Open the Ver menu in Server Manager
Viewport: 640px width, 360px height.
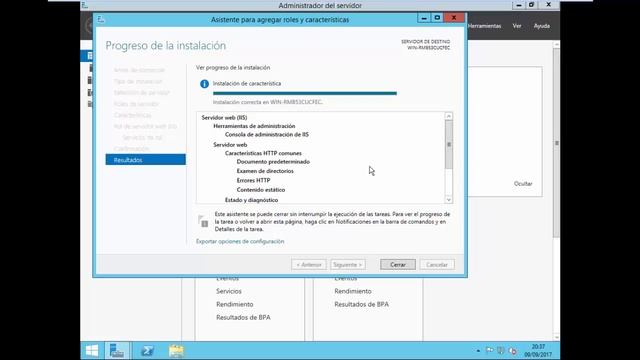coord(517,26)
